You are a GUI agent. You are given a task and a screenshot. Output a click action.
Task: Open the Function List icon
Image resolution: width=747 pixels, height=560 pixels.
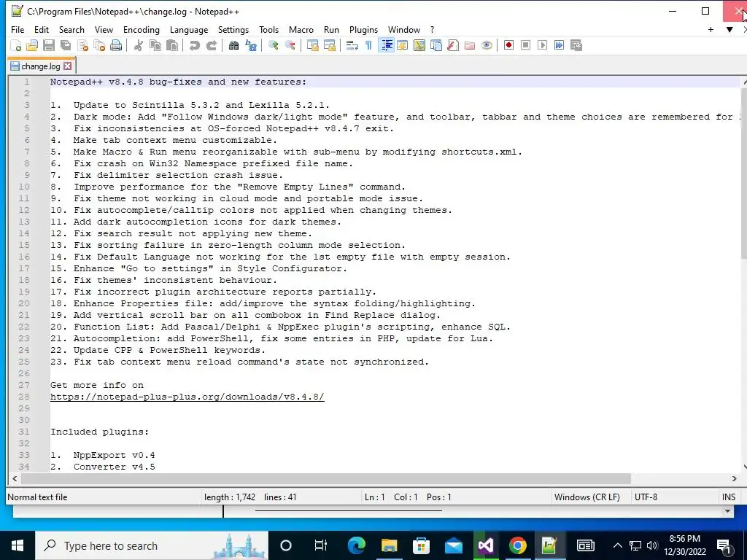point(452,46)
